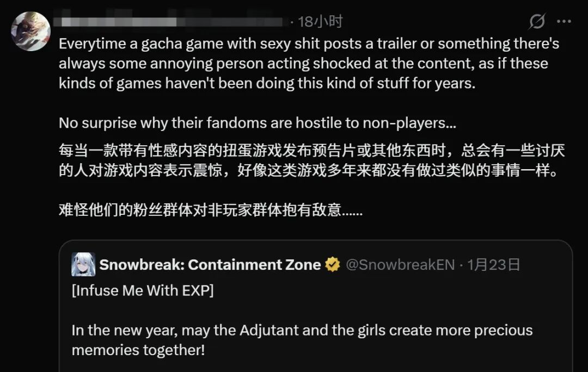The image size is (588, 372).
Task: Open the blurred author handle before timestamp
Action: coord(230,22)
